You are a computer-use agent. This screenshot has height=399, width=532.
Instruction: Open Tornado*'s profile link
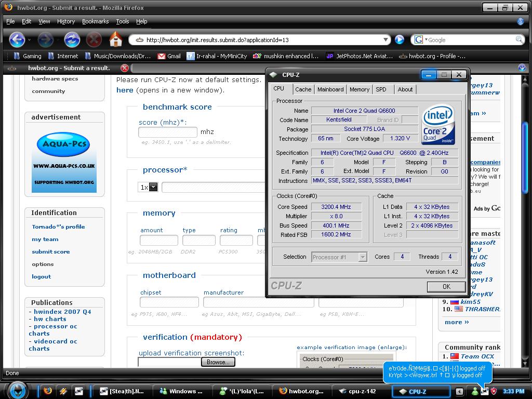[58, 227]
